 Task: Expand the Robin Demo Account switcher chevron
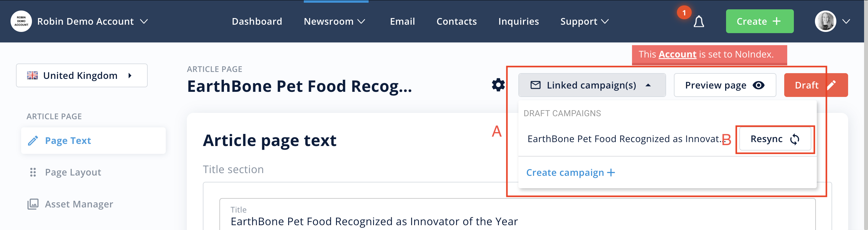click(x=144, y=22)
